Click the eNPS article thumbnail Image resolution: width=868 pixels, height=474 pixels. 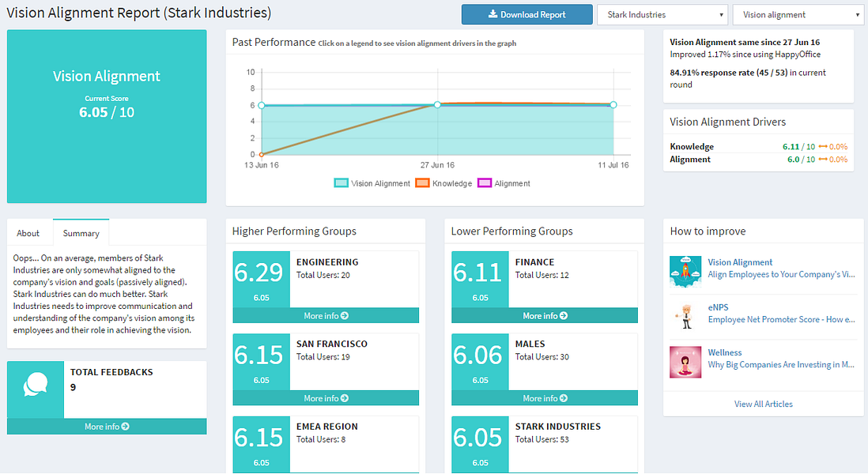pyautogui.click(x=685, y=316)
